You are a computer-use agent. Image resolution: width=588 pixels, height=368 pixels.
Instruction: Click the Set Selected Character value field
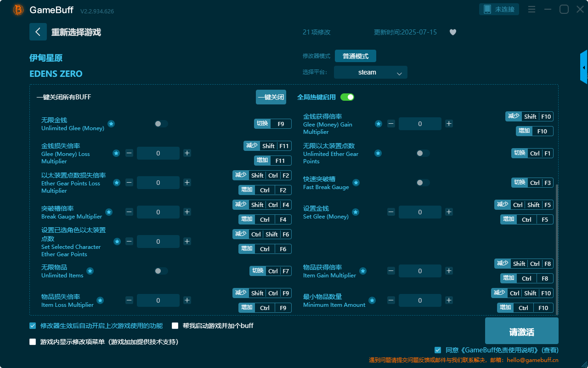158,241
